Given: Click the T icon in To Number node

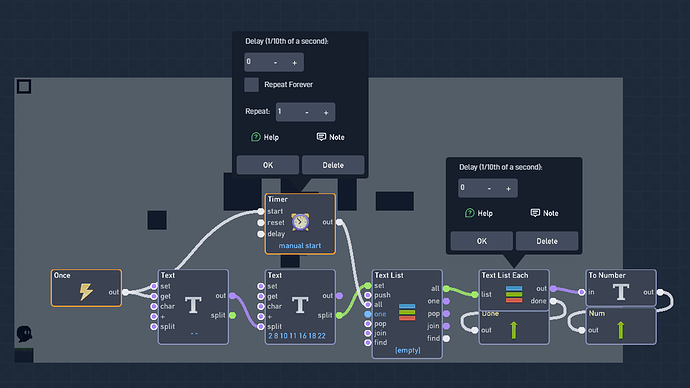Looking at the screenshot, I should tap(621, 292).
